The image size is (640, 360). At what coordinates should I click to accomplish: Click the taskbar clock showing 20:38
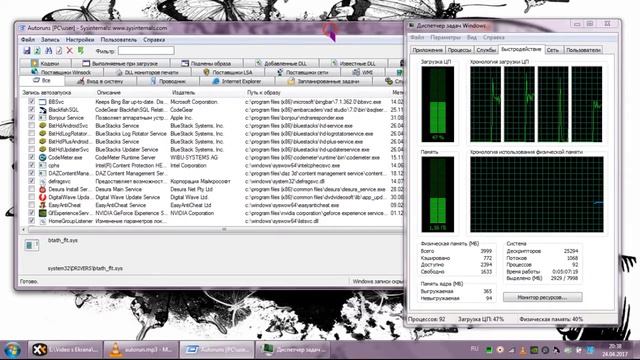click(x=615, y=350)
